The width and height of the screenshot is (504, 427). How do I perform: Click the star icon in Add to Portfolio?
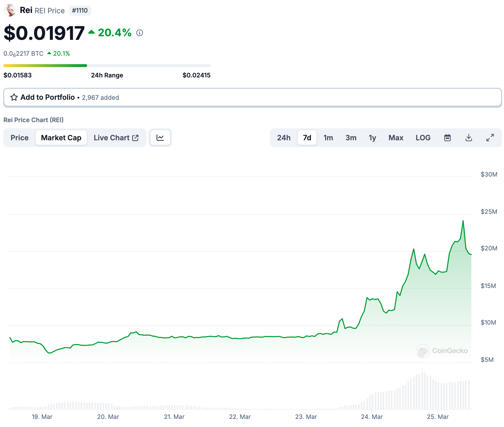14,97
